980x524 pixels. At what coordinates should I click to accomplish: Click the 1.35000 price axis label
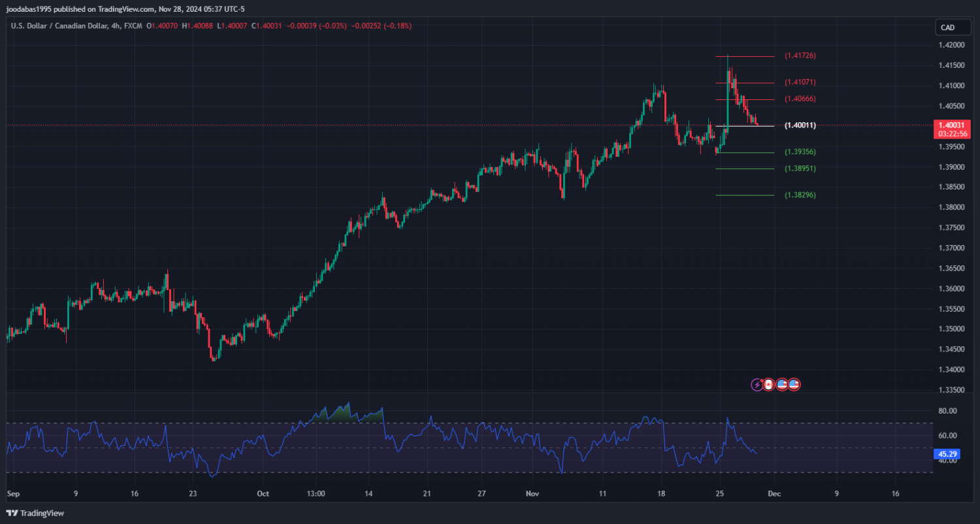pyautogui.click(x=952, y=329)
